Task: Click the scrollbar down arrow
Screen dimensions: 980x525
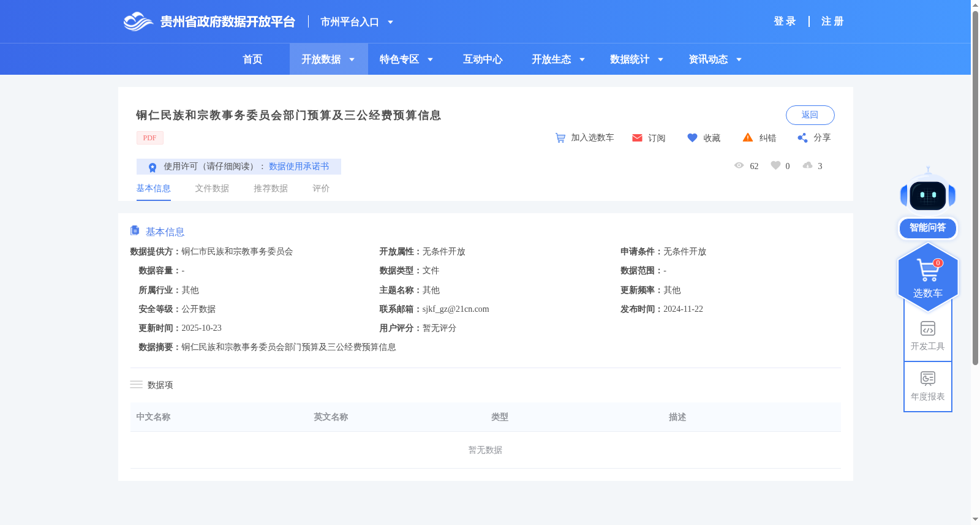Action: (x=975, y=519)
